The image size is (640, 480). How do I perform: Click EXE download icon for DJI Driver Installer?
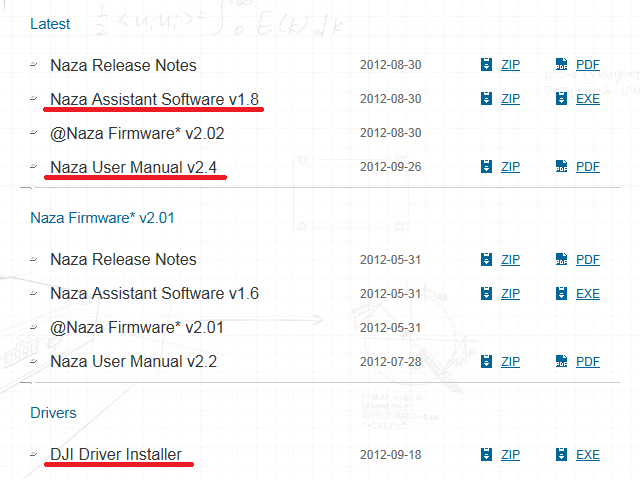point(562,454)
